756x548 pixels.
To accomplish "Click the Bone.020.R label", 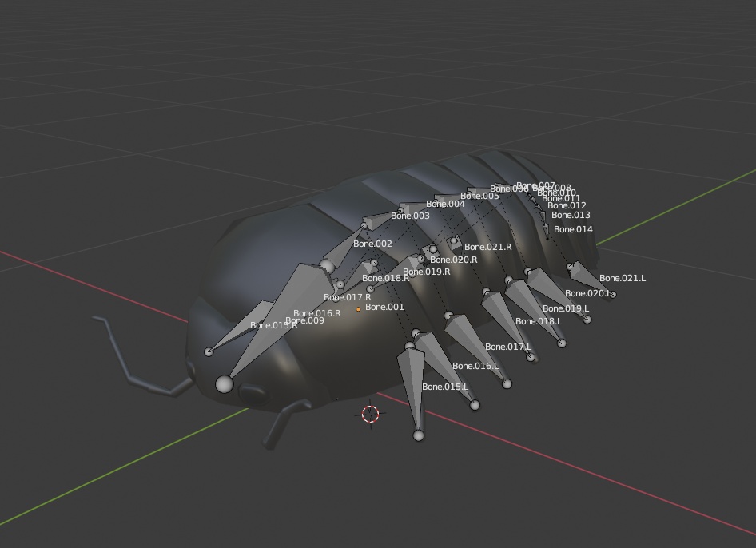I will 454,260.
